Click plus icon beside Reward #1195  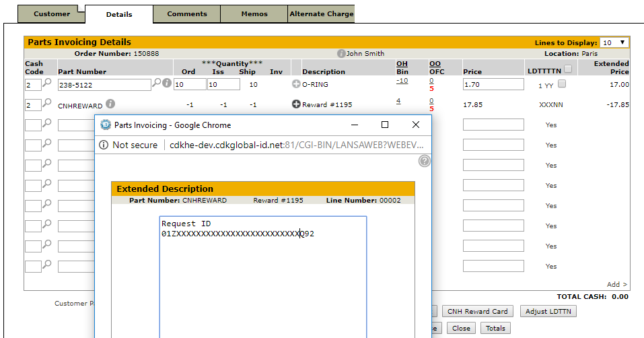(x=296, y=104)
